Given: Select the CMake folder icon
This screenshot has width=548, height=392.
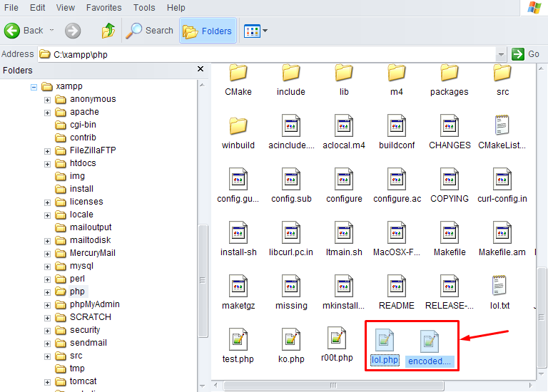Looking at the screenshot, I should (238, 73).
